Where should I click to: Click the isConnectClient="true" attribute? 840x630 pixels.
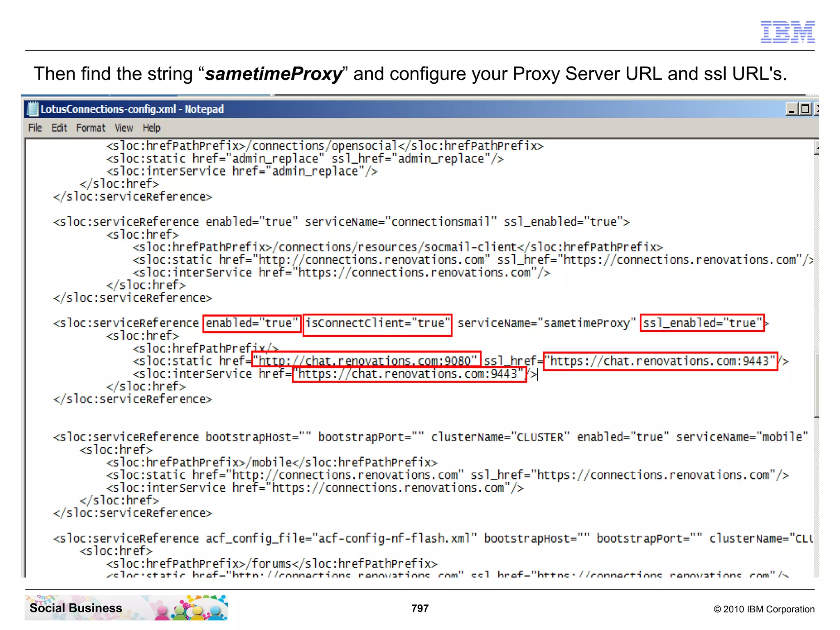[377, 323]
